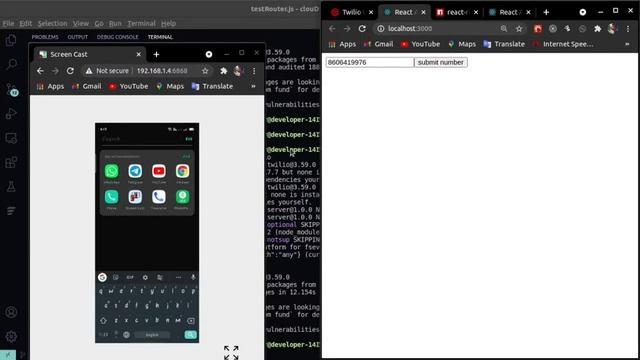This screenshot has height=360, width=640.
Task: Bookmark localhost:3000 page with star
Action: [x=519, y=29]
